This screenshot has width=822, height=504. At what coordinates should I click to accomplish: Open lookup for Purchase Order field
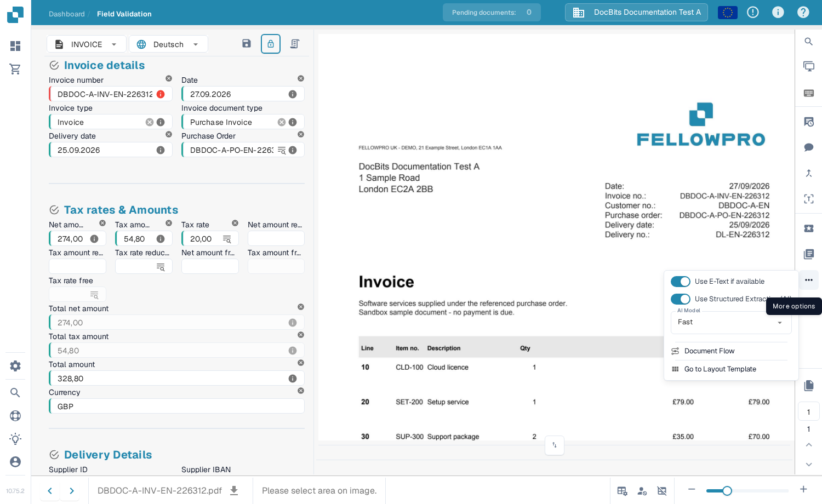[x=282, y=150]
